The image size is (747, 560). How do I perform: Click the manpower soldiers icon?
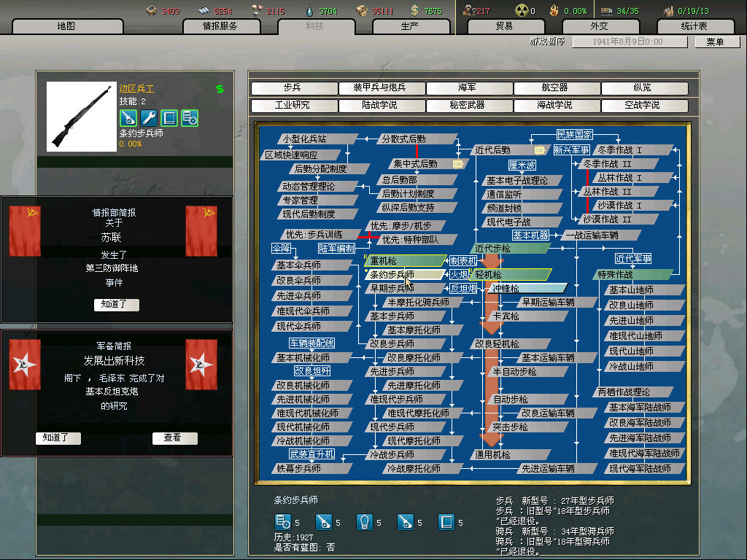click(468, 10)
